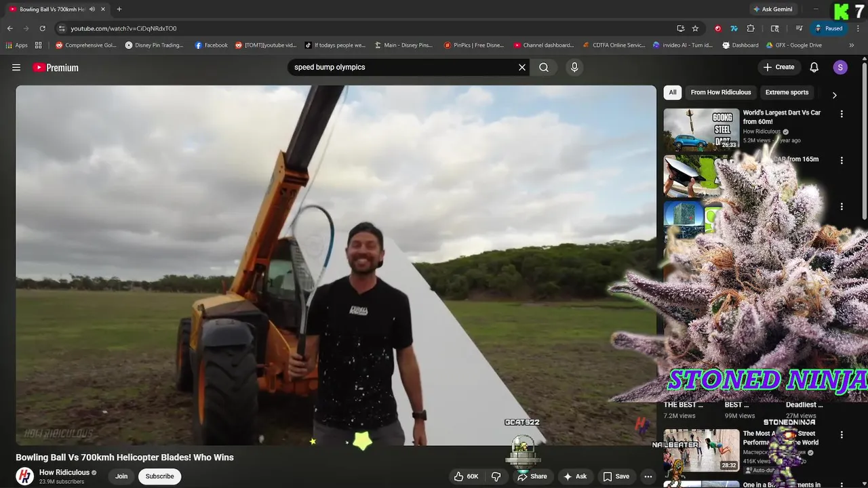Click the page's vertical scrollbar
868x488 pixels.
pyautogui.click(x=865, y=141)
